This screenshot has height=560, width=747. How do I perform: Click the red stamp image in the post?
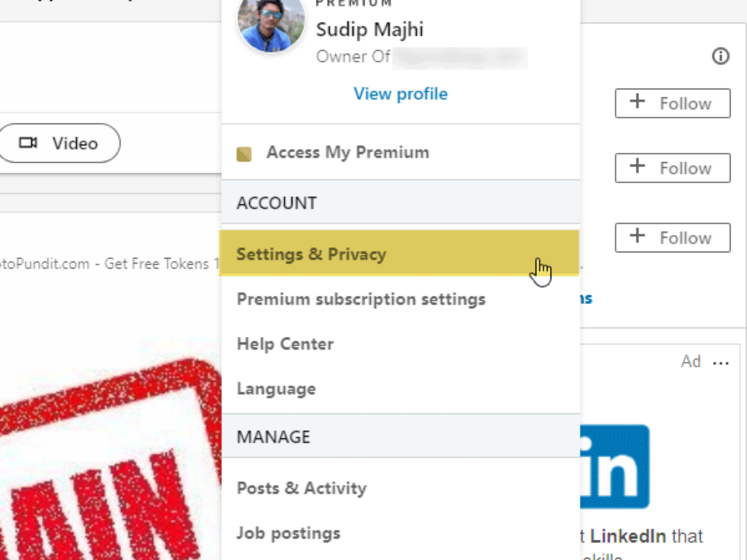[x=109, y=460]
